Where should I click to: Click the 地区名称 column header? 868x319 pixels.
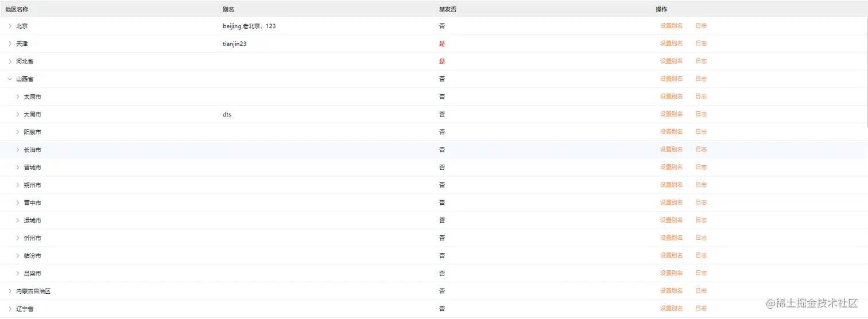(17, 9)
